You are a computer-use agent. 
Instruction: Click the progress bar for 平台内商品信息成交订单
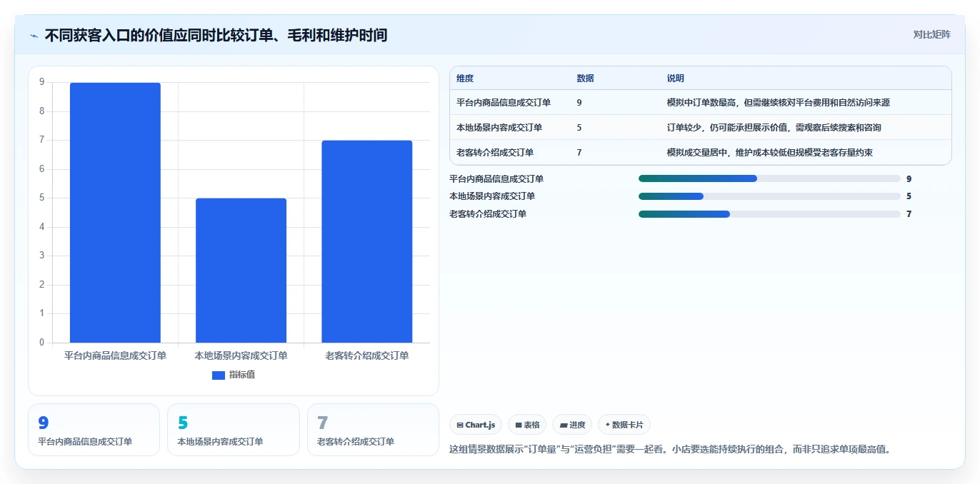[769, 178]
